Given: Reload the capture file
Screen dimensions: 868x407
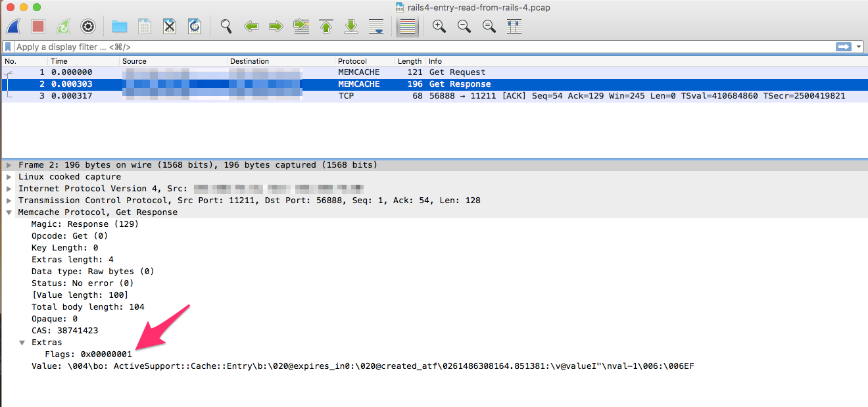Looking at the screenshot, I should (195, 26).
